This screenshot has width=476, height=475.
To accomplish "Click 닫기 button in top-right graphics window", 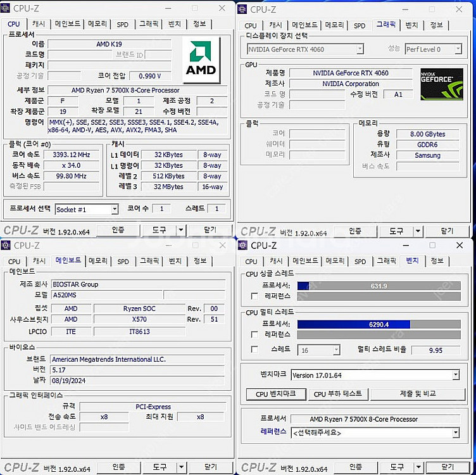I will [x=447, y=231].
